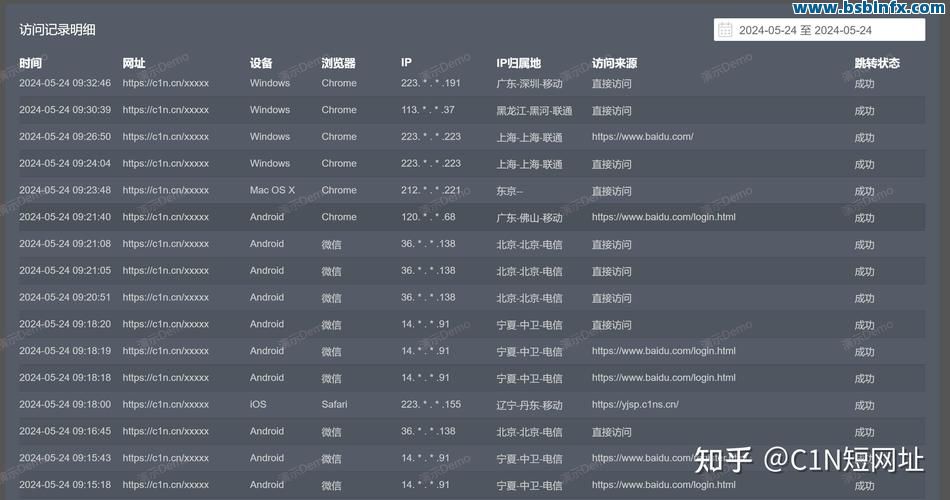Open the calendar icon in date picker

coord(725,30)
